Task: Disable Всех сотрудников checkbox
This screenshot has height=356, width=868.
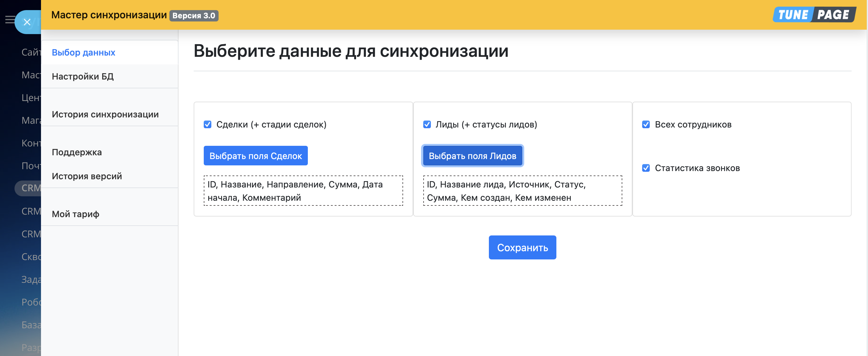Action: [x=646, y=124]
